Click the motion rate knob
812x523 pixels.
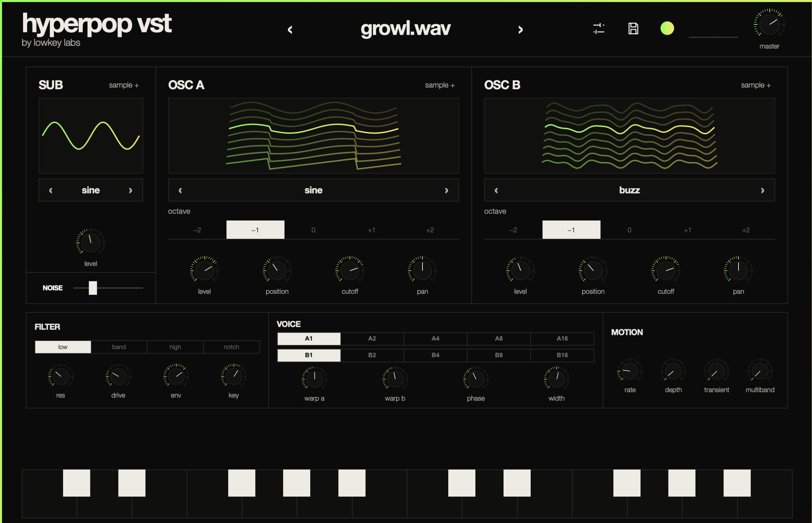point(630,371)
